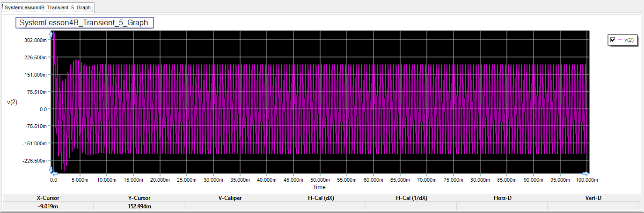This screenshot has width=644, height=213.
Task: Click the 302.000m Y-axis label
Action: [x=35, y=40]
